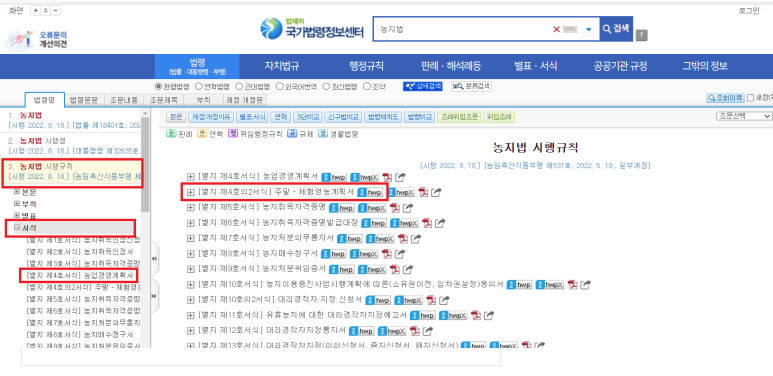Image resolution: width=773 pixels, height=376 pixels.
Task: Switch to 법령본문 tab
Action: click(85, 100)
